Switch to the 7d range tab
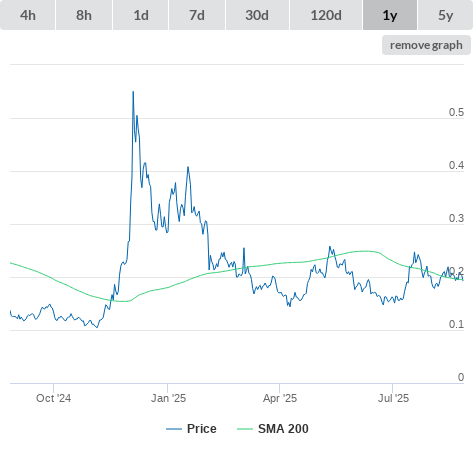Screen dimensions: 474x455 click(x=197, y=15)
